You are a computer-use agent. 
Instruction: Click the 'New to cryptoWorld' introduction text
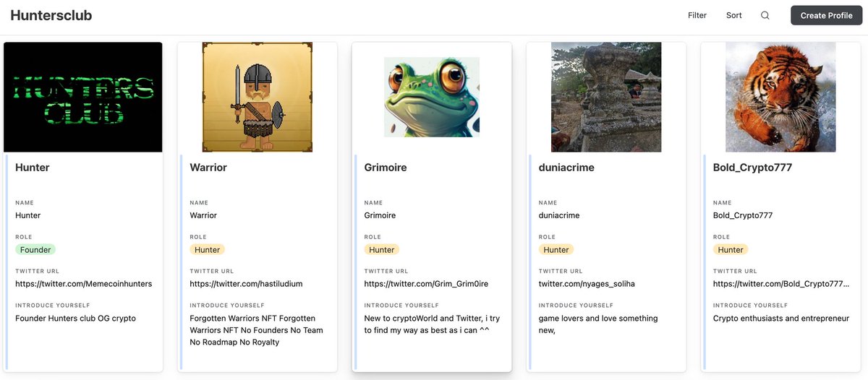click(432, 324)
